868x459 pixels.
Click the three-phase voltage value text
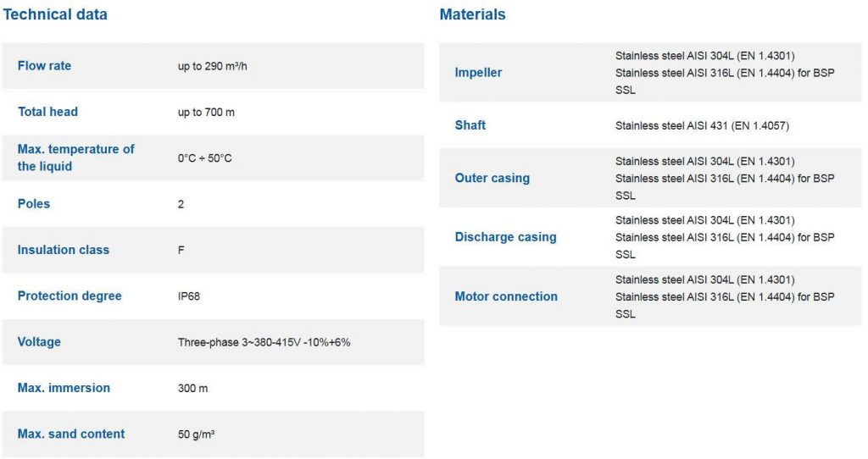point(264,342)
